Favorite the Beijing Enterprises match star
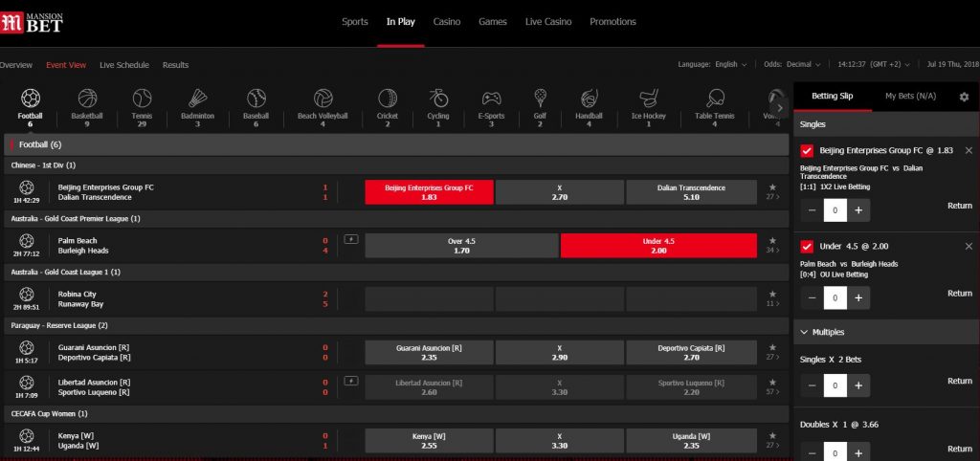The image size is (980, 461). click(772, 187)
